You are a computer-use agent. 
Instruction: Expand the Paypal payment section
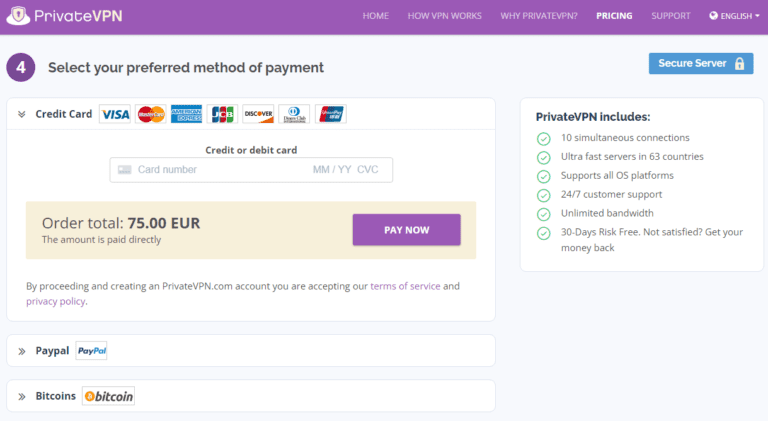click(22, 351)
